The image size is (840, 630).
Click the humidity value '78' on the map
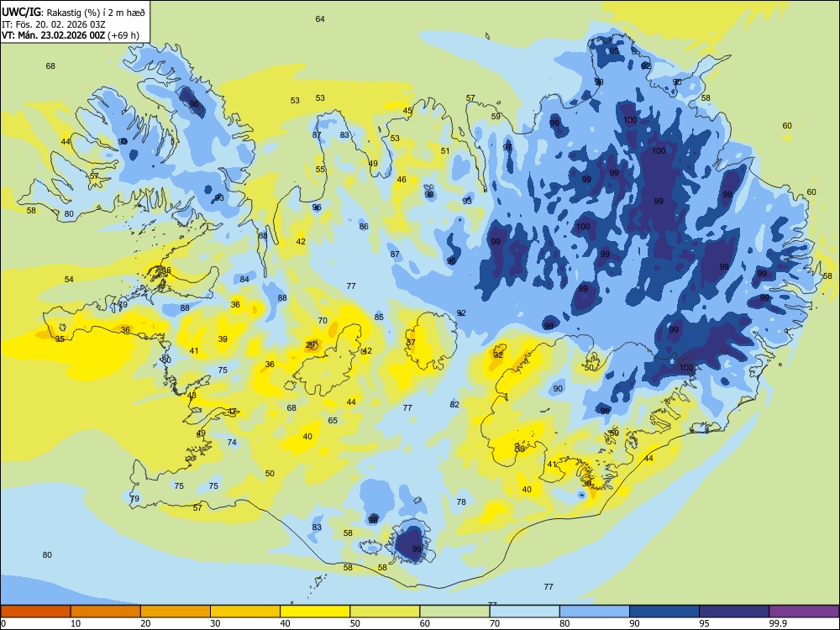click(461, 502)
